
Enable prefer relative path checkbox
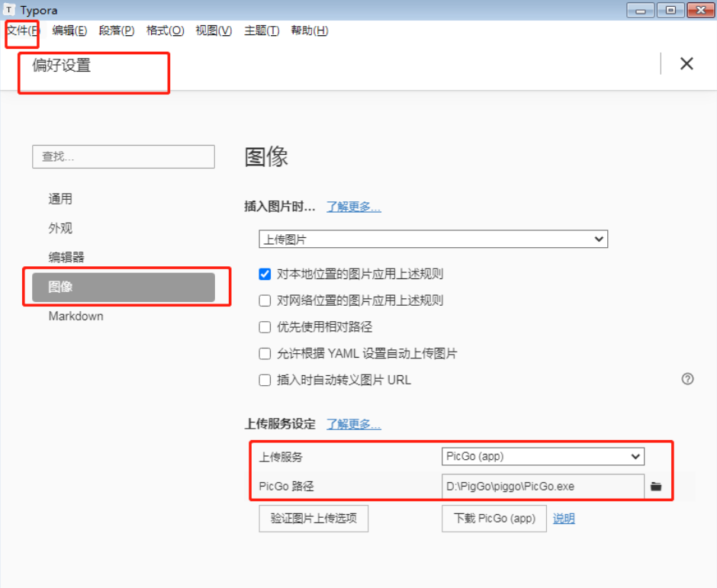265,327
